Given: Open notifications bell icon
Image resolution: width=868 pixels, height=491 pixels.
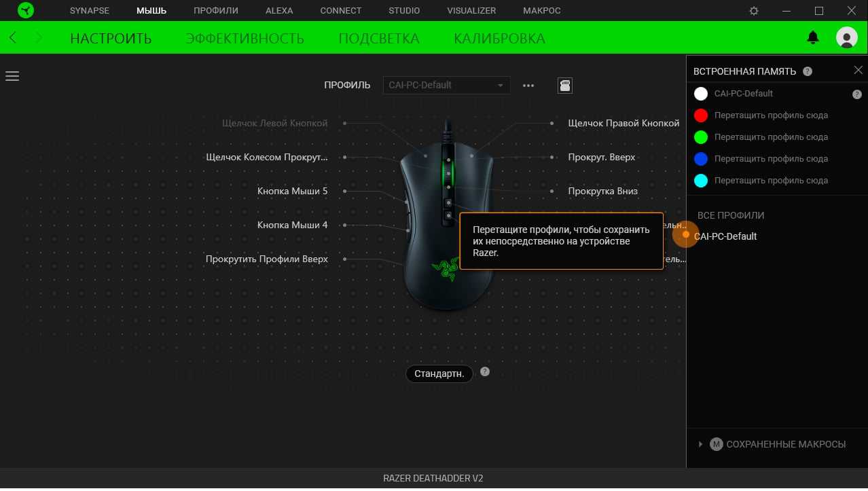Looking at the screenshot, I should pyautogui.click(x=813, y=38).
